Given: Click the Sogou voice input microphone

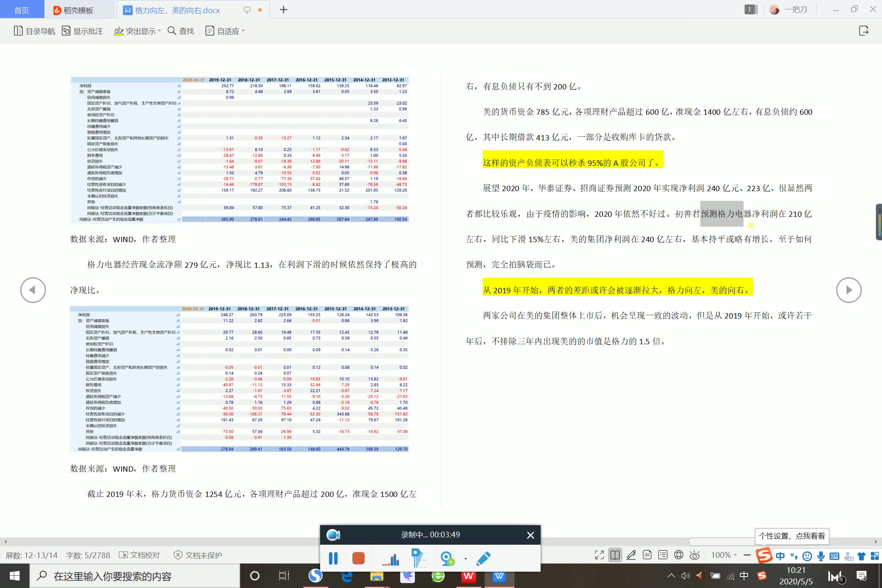Looking at the screenshot, I should tap(821, 556).
